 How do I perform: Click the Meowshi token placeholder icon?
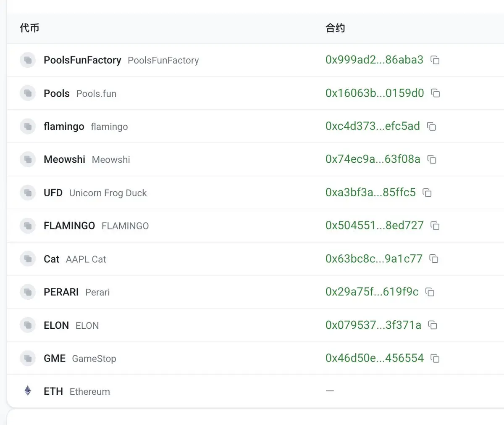click(28, 159)
